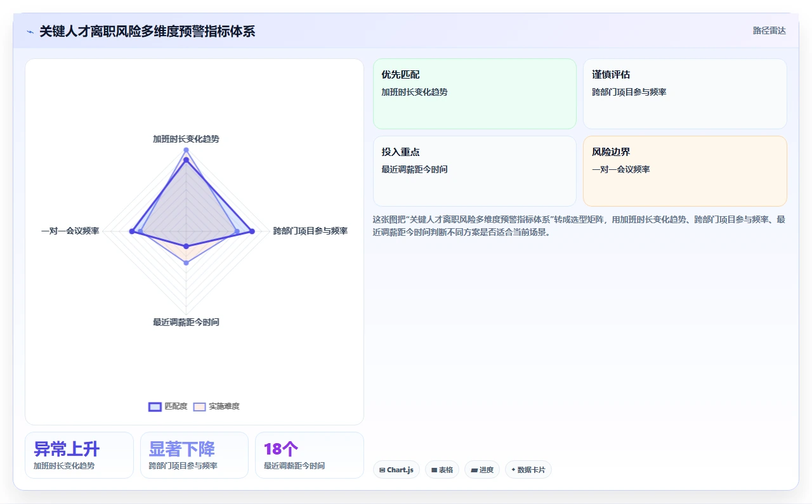The image size is (812, 504).
Task: Click the 路径雷达 label in header
Action: point(769,30)
